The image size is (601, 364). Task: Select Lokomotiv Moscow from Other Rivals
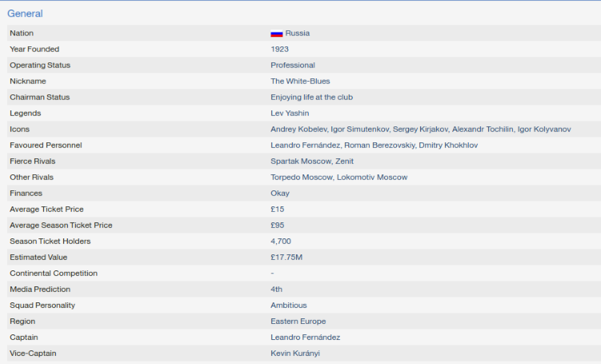click(x=372, y=178)
